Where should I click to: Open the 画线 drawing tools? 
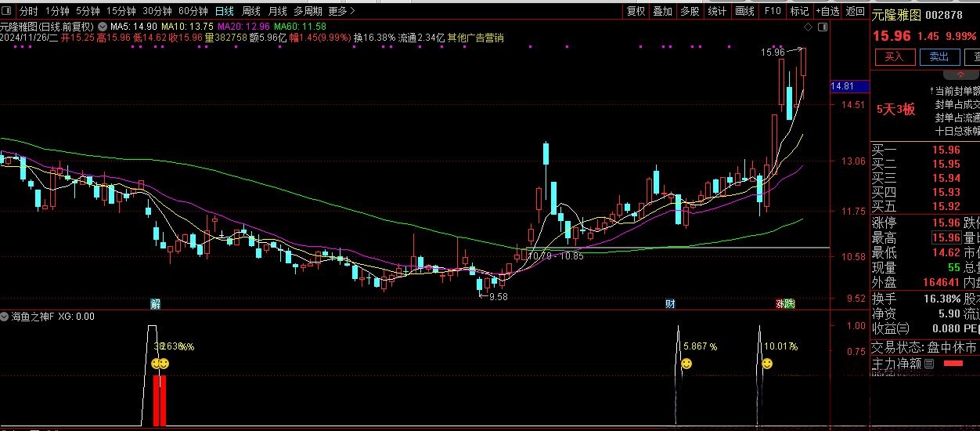[x=744, y=11]
